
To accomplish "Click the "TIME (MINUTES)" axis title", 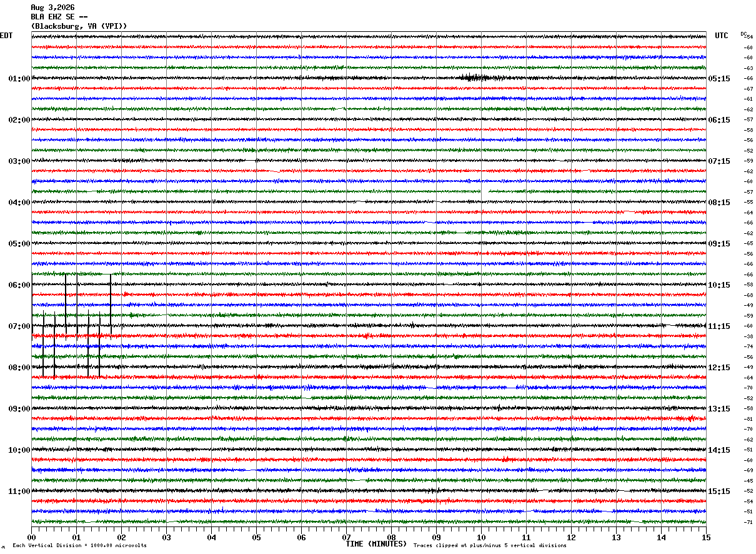I will coord(376,544).
